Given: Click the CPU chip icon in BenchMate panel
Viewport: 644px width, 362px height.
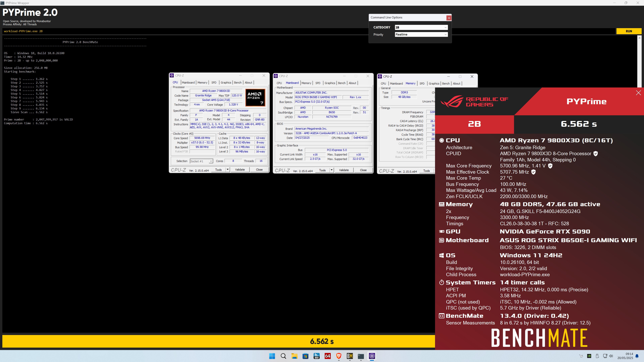Looking at the screenshot, I should tap(442, 140).
